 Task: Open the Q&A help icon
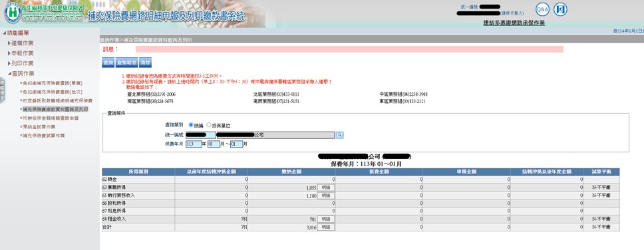(542, 9)
